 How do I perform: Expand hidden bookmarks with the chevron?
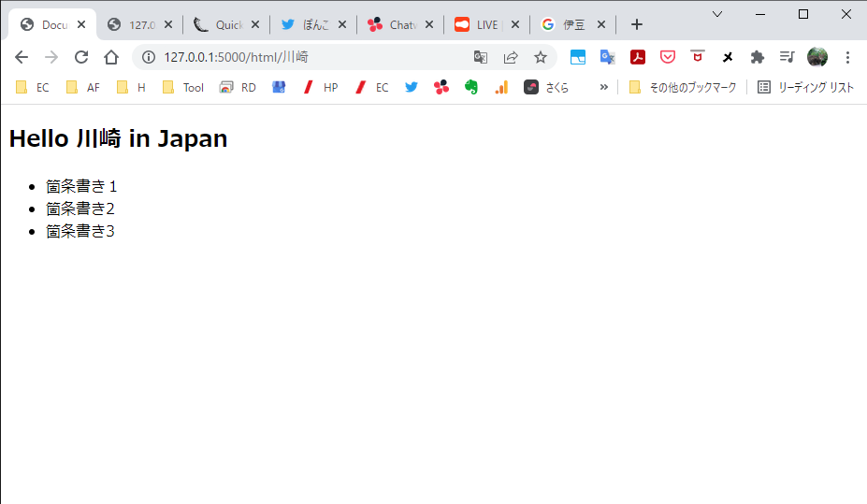[604, 87]
